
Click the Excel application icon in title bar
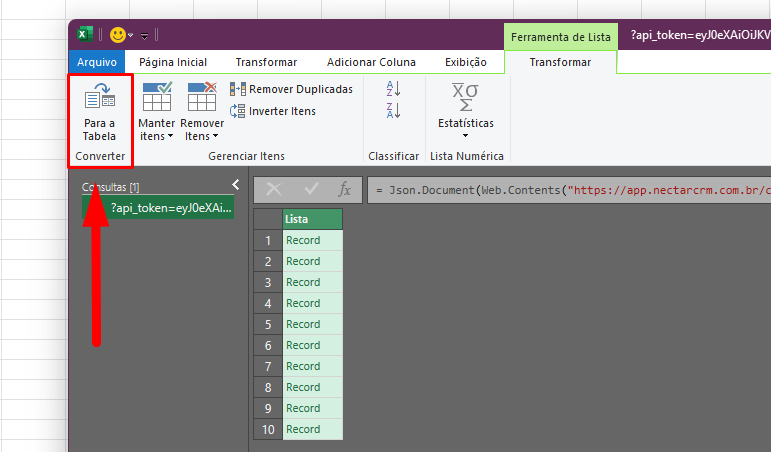[85, 34]
